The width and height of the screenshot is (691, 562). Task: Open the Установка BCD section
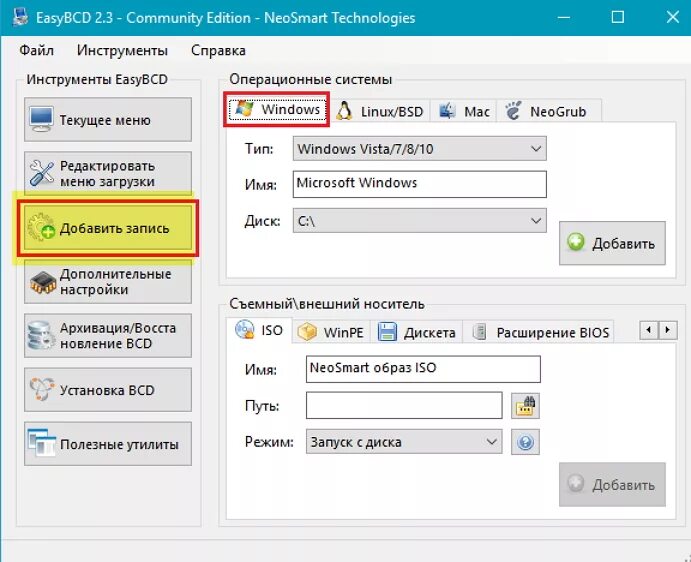[108, 390]
